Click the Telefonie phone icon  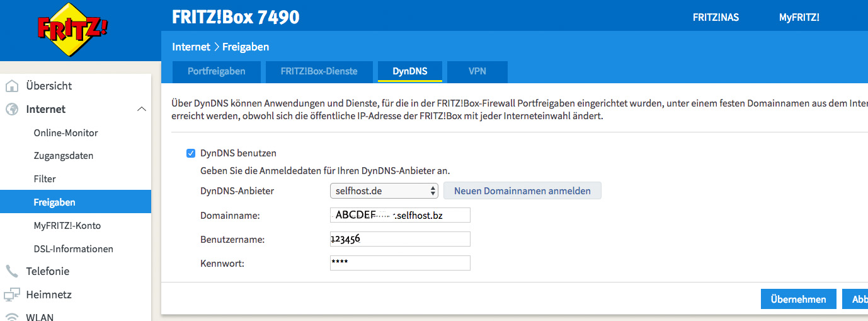(x=12, y=271)
